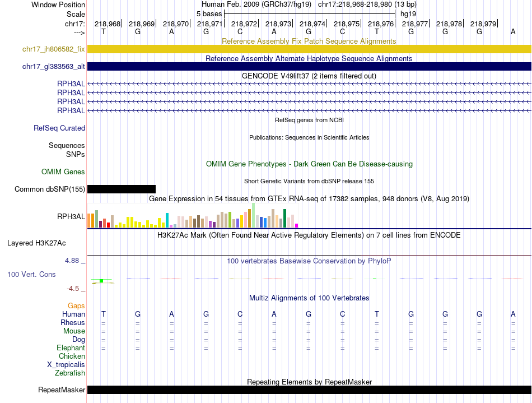
Task: Click the cyan bar in GTEx chart
Action: 167,220
